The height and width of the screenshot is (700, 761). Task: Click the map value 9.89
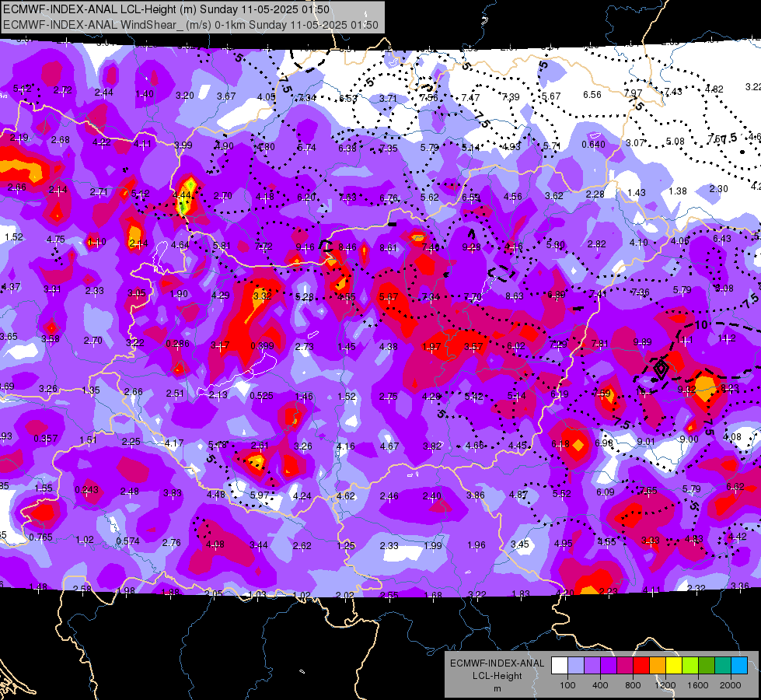coord(642,342)
